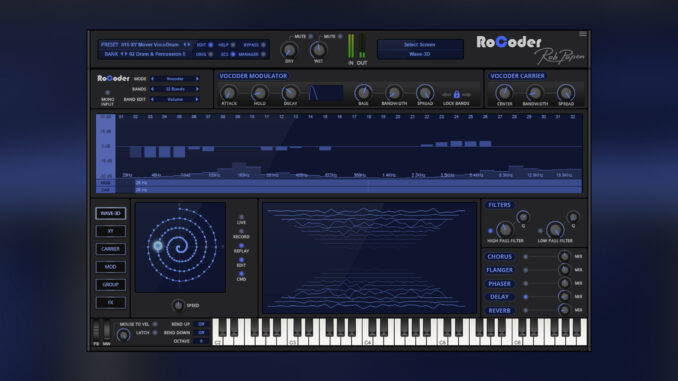Click the PHASER effect label button
The height and width of the screenshot is (381, 678).
[x=499, y=284]
